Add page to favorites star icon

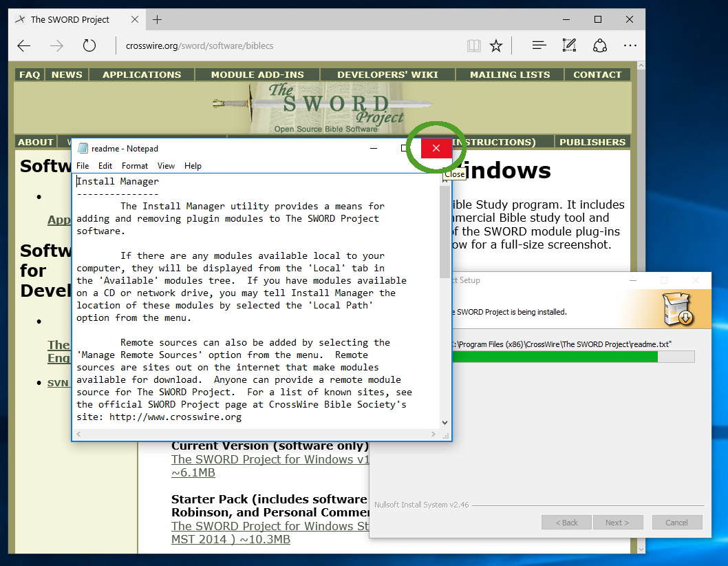click(x=495, y=46)
